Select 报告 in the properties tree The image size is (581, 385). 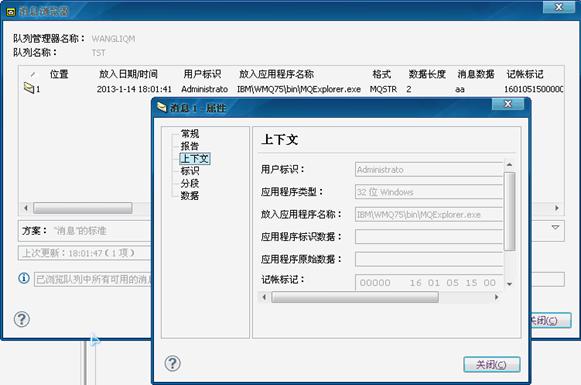click(189, 146)
